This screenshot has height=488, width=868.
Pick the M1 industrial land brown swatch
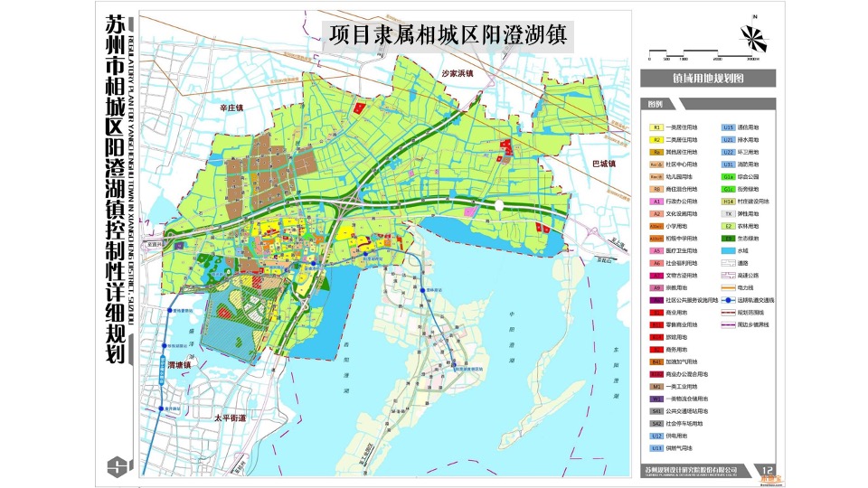[657, 386]
